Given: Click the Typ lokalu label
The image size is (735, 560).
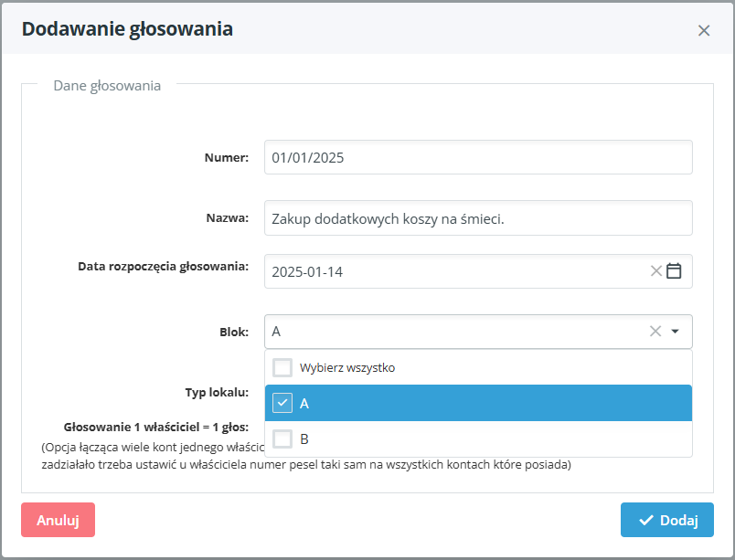Looking at the screenshot, I should click(x=217, y=392).
